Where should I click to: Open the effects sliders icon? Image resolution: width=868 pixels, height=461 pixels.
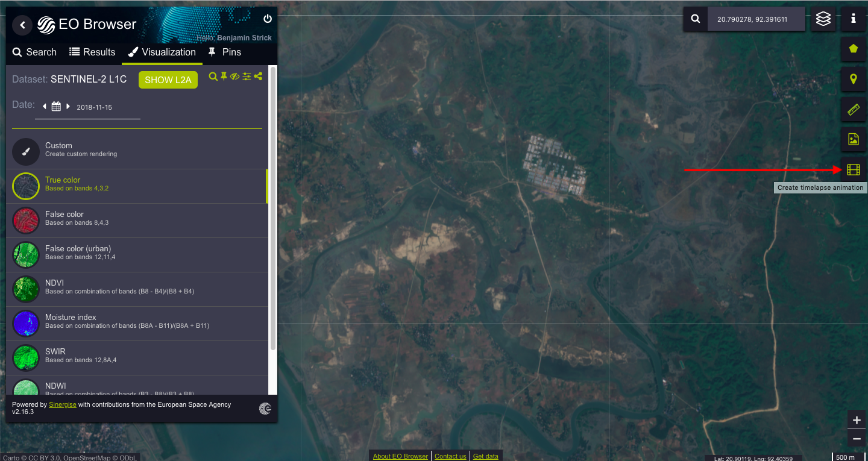pyautogui.click(x=247, y=77)
